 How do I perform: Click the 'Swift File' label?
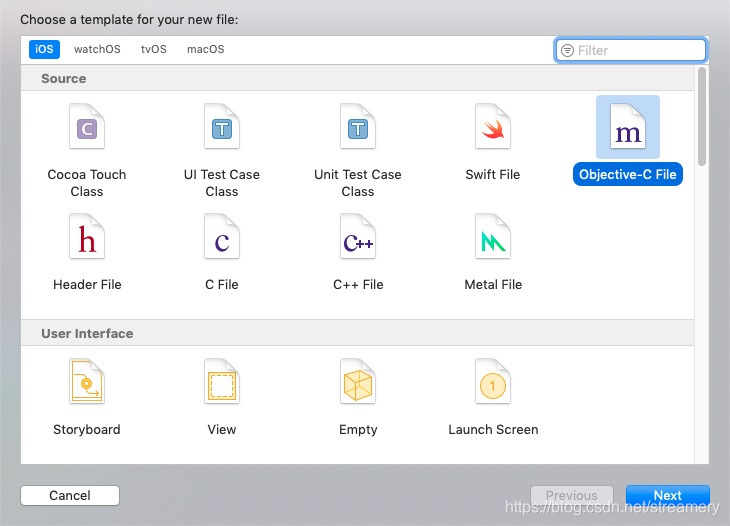click(x=493, y=175)
